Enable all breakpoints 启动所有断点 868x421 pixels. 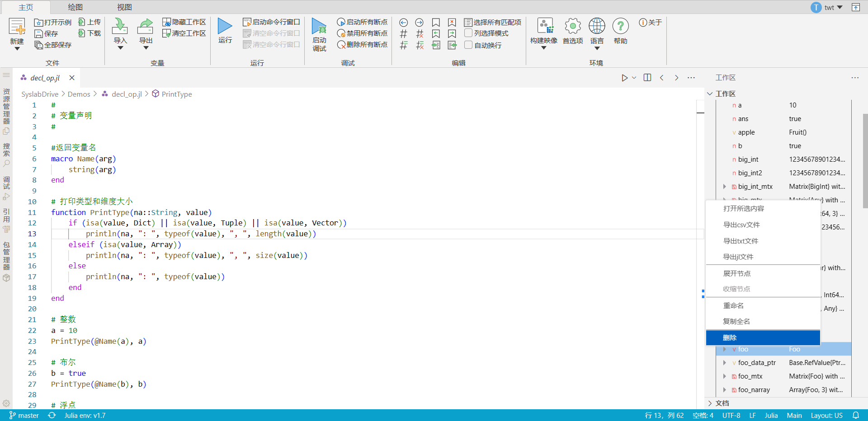click(x=362, y=22)
